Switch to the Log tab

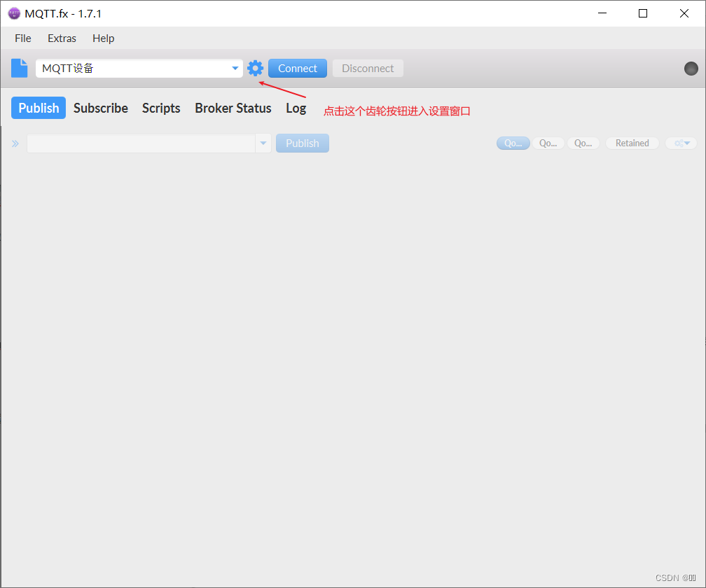pyautogui.click(x=296, y=108)
